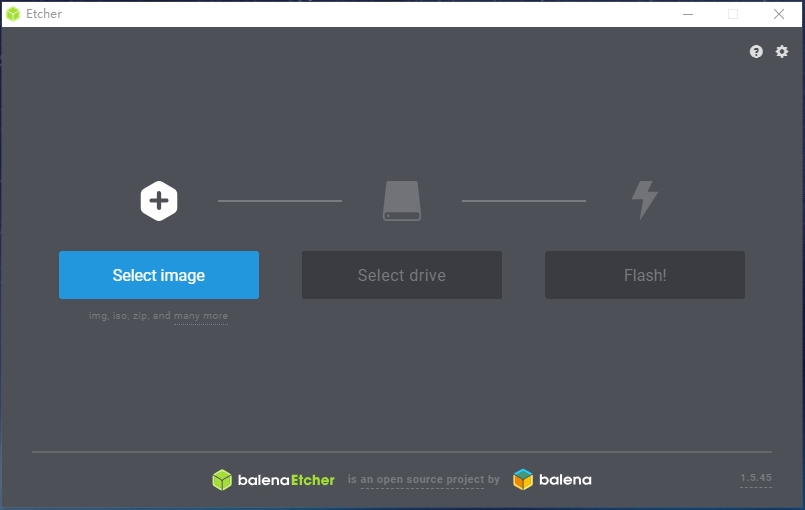Click the Select drive button
The width and height of the screenshot is (805, 510).
(401, 275)
